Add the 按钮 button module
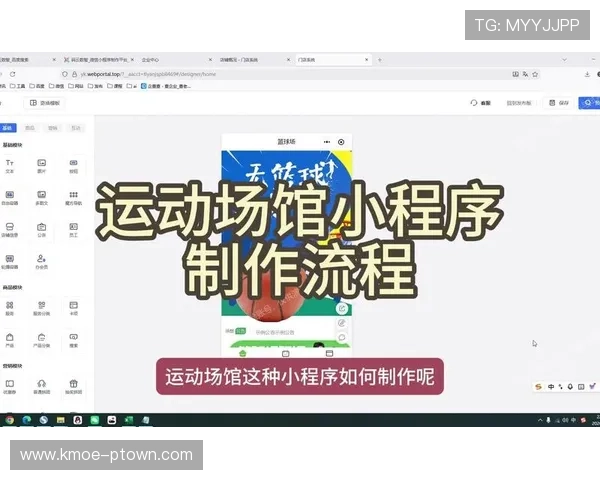Screen dimensions: 600x480 click(x=73, y=166)
